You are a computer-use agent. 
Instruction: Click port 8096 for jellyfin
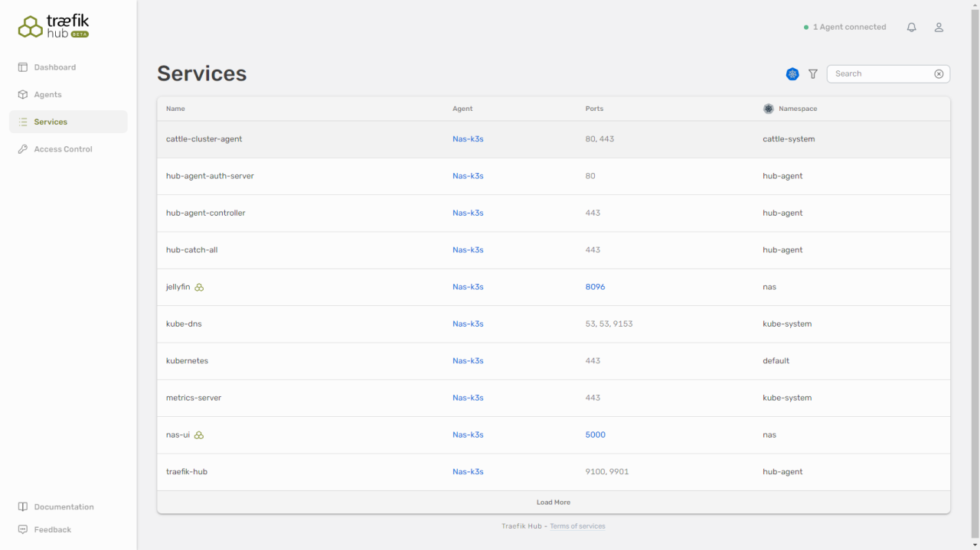tap(595, 287)
